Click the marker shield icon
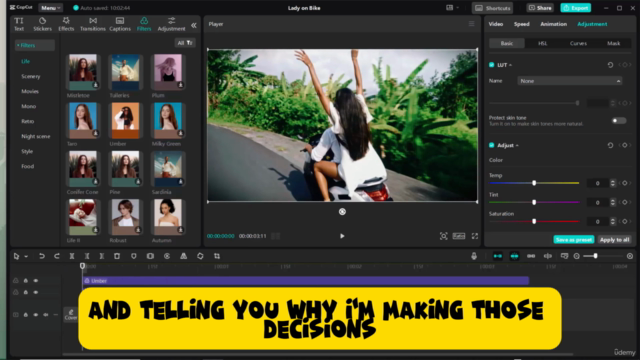This screenshot has width=640, height=360. [x=133, y=256]
